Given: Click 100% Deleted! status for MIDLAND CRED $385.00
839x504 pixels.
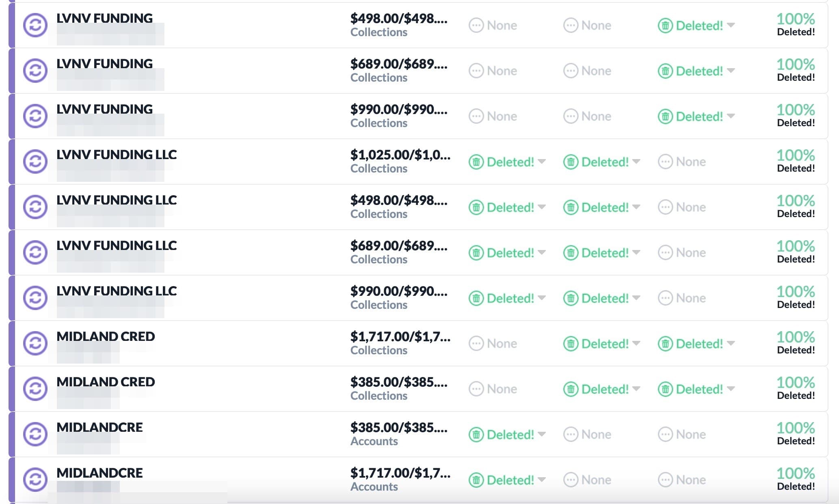Looking at the screenshot, I should coord(796,388).
